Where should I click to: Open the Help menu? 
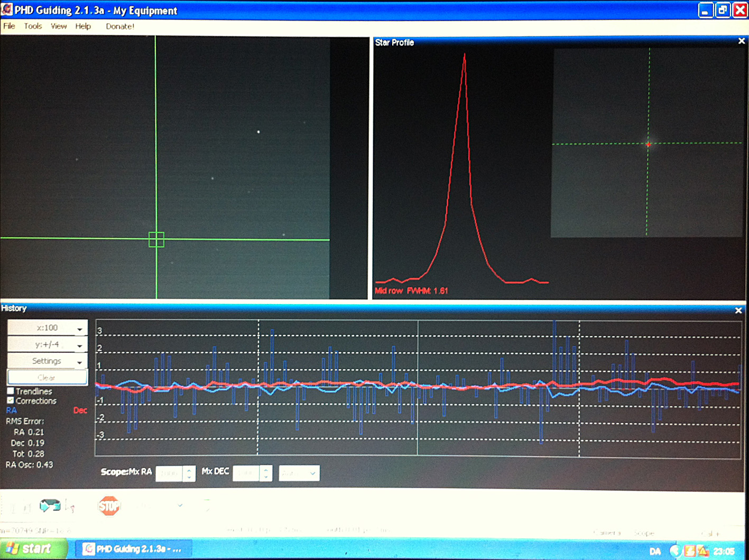pyautogui.click(x=83, y=26)
